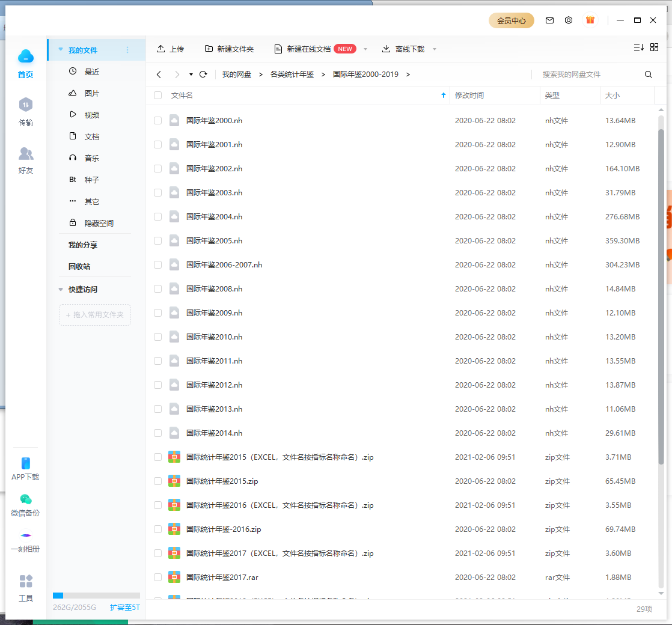This screenshot has height=625, width=672.
Task: Click the gift box icon
Action: pyautogui.click(x=590, y=20)
